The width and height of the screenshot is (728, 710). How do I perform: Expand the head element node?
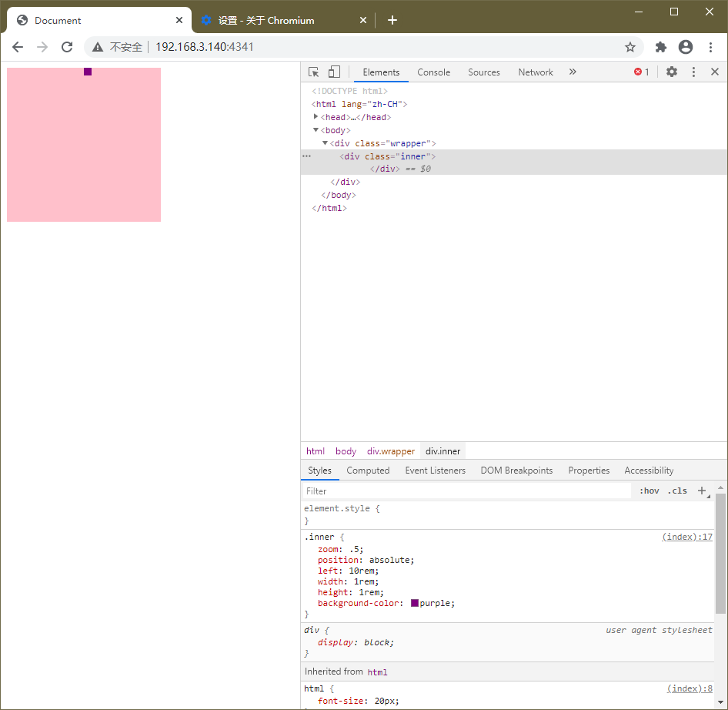pyautogui.click(x=316, y=116)
